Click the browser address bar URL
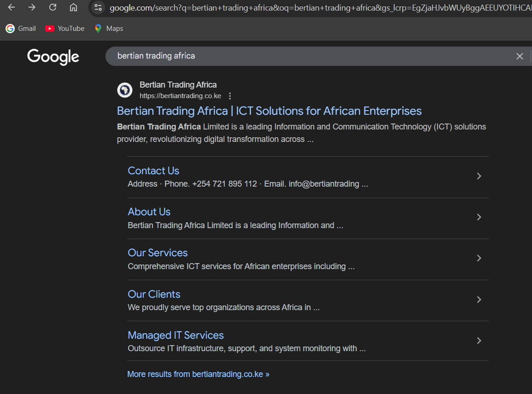This screenshot has width=532, height=394. point(318,8)
